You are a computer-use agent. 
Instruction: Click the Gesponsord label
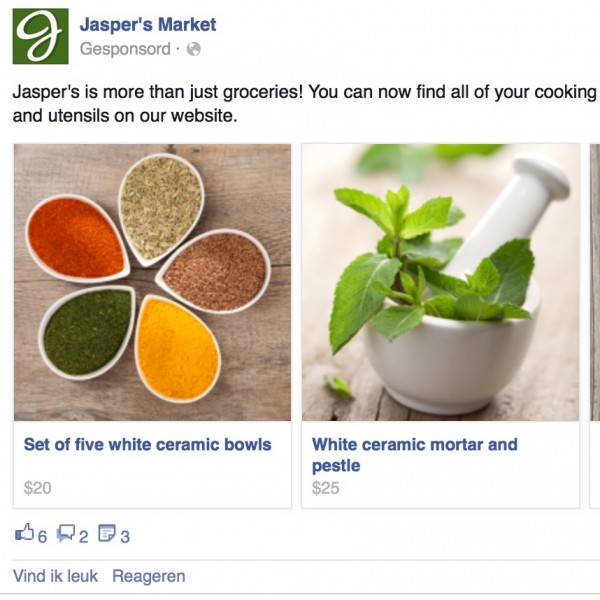coord(125,49)
